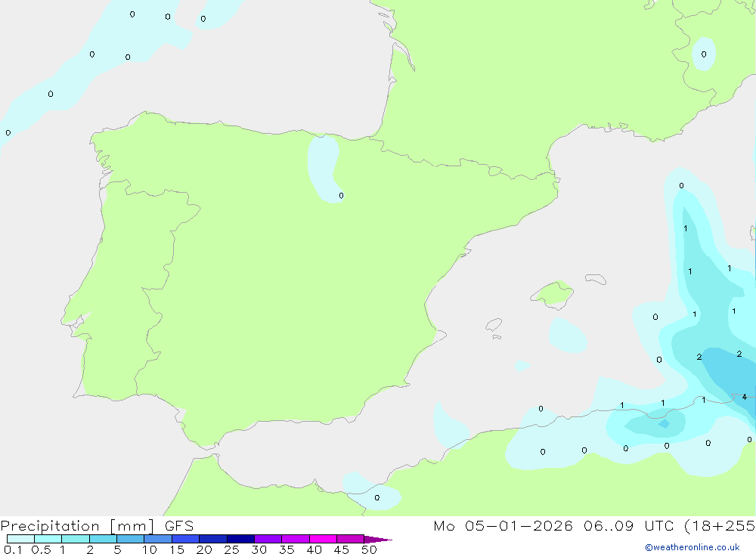
Task: Click the "(18+255" forecast offset text
Action: [720, 526]
